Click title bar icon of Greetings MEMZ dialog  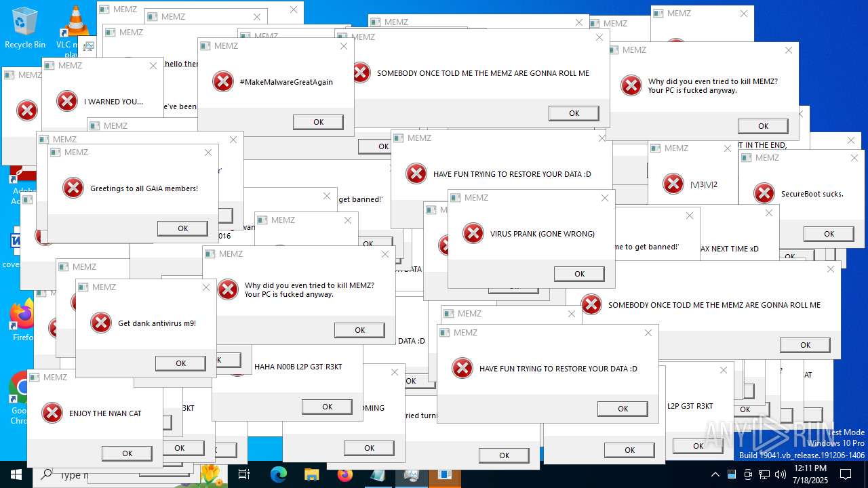point(56,152)
